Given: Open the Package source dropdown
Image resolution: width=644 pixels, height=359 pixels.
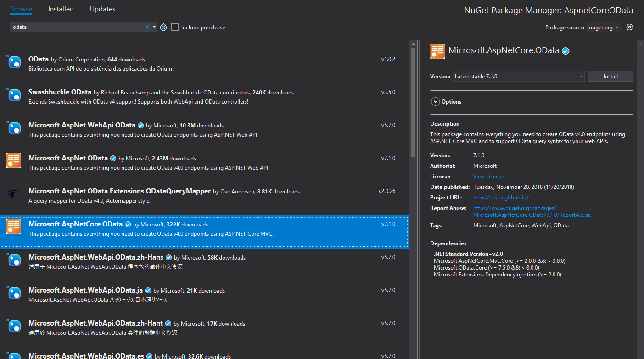Looking at the screenshot, I should pyautogui.click(x=603, y=28).
